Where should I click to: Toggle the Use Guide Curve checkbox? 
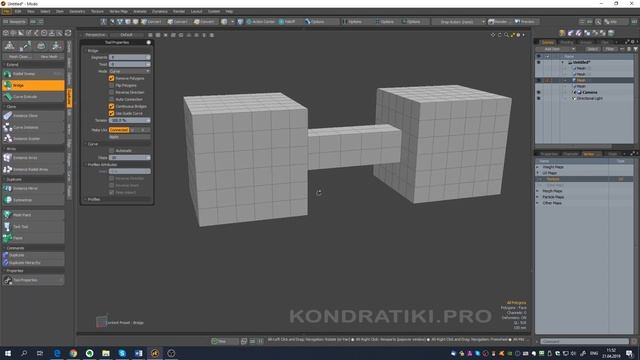[111, 113]
